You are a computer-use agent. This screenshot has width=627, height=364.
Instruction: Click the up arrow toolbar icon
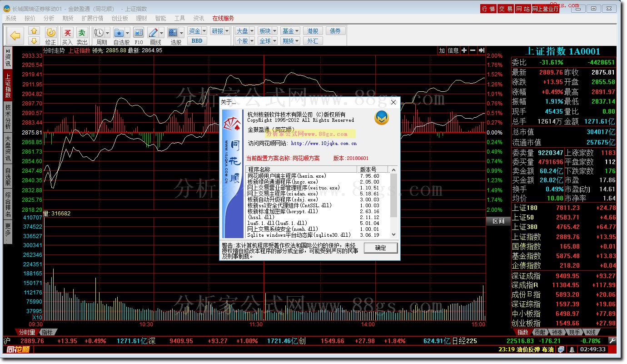point(35,31)
